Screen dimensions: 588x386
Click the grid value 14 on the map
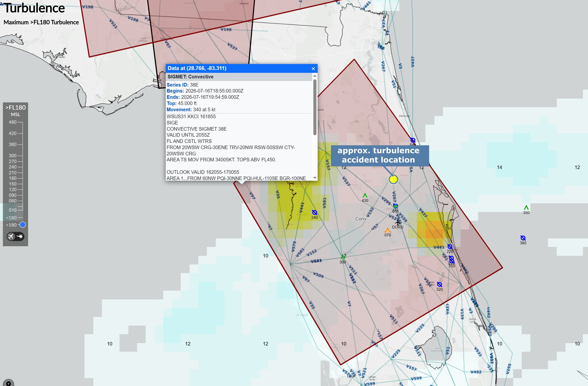pyautogui.click(x=499, y=167)
